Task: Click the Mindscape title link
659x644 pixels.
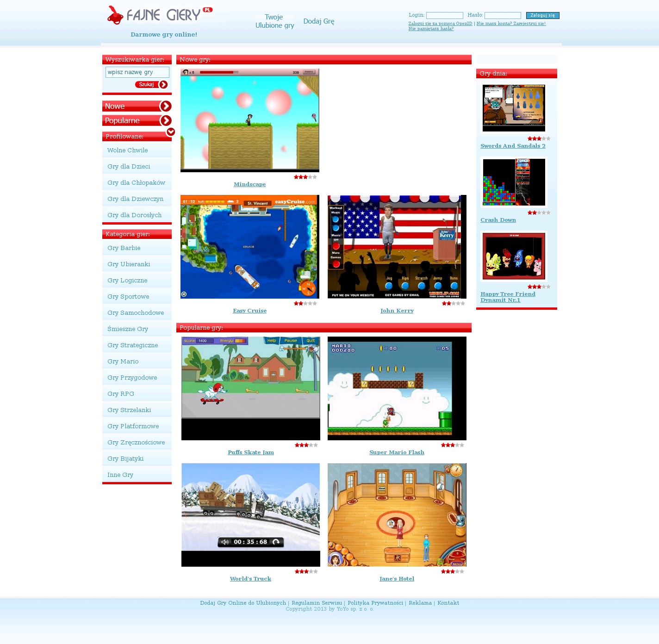Action: (250, 184)
